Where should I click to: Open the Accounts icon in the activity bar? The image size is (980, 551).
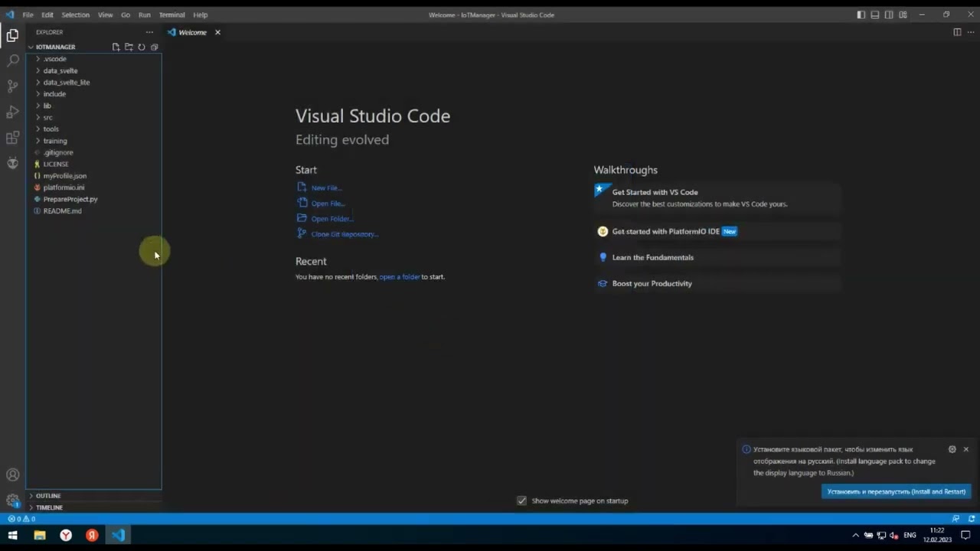click(x=12, y=474)
